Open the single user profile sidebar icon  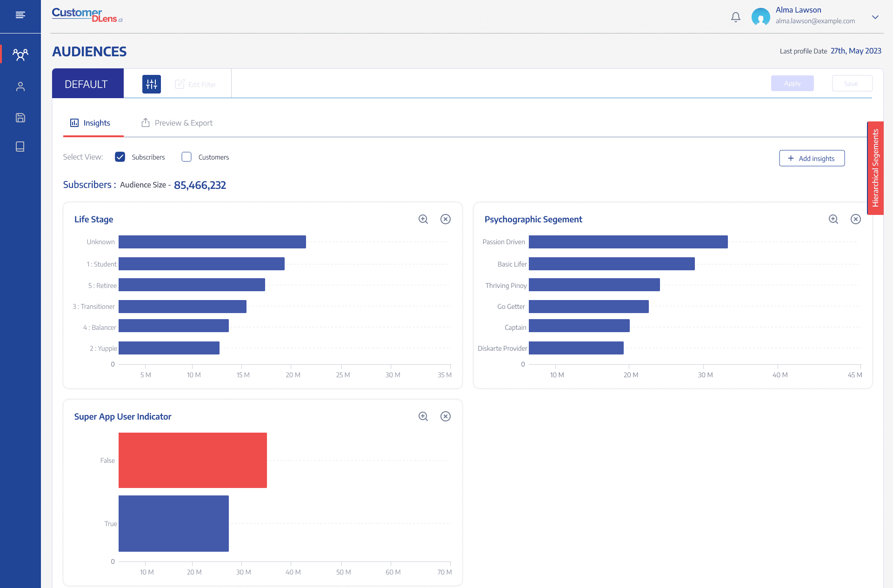pyautogui.click(x=20, y=87)
